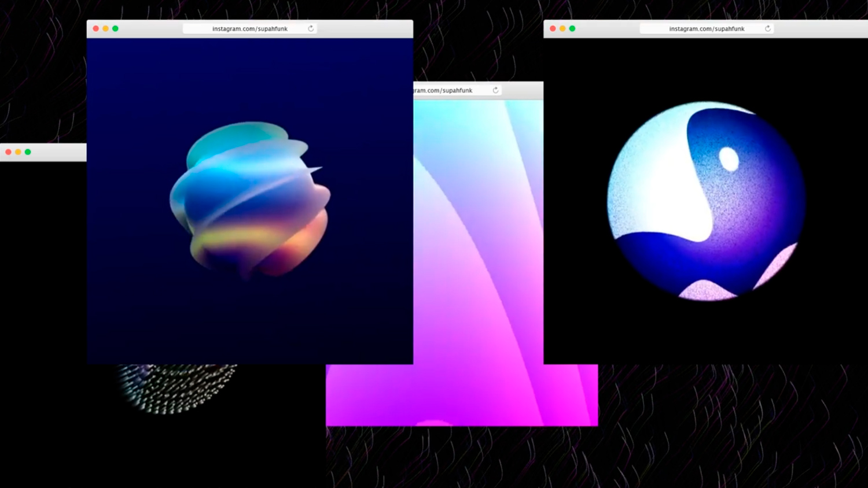868x488 pixels.
Task: Click the circular refresh symbol above the gradient artwork
Action: click(495, 90)
